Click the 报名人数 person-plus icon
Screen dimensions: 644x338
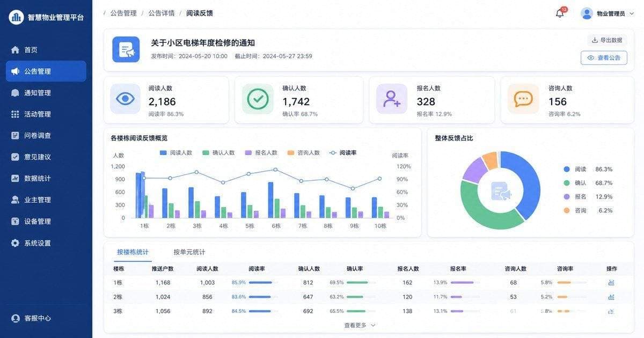(x=392, y=99)
